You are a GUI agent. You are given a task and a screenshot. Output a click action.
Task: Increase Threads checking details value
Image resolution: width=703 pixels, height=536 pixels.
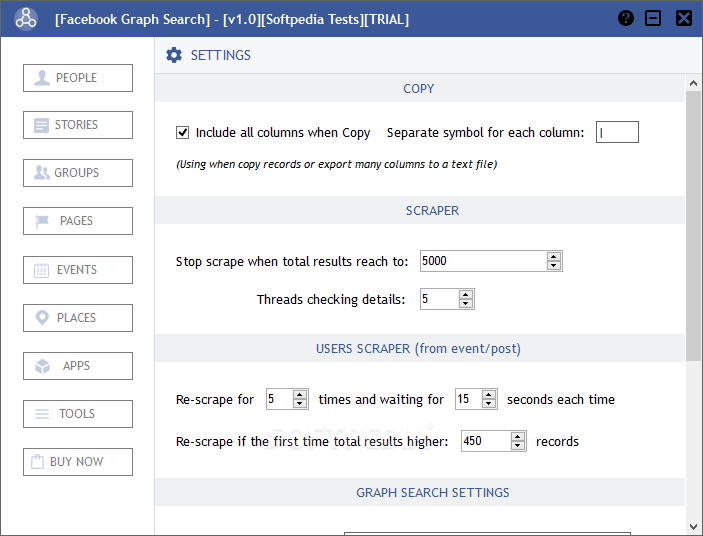[466, 295]
